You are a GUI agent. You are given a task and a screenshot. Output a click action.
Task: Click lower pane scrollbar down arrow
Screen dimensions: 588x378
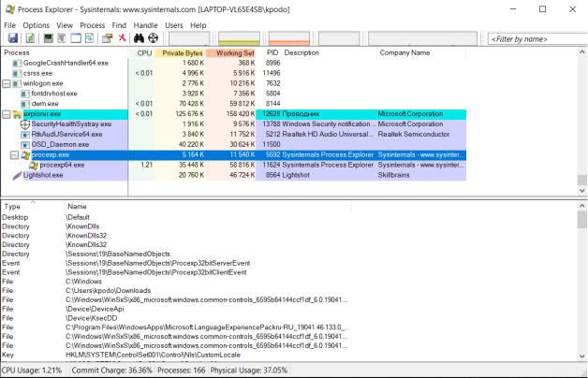(x=582, y=356)
